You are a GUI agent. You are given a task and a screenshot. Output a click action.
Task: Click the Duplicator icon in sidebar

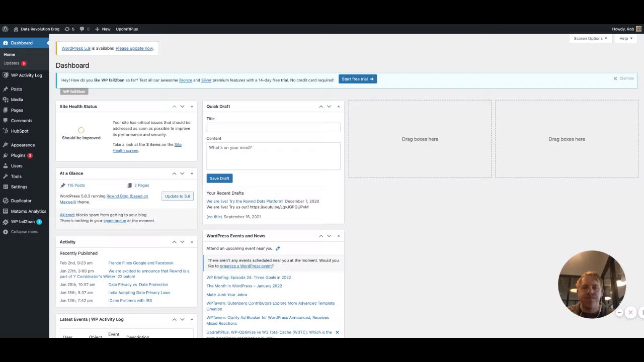(x=6, y=201)
